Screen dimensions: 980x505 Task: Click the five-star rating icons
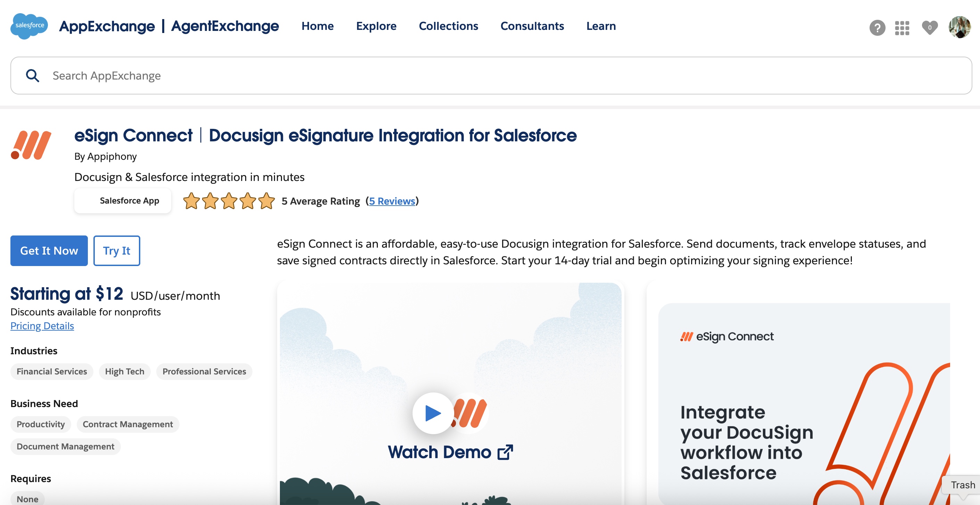[229, 201]
